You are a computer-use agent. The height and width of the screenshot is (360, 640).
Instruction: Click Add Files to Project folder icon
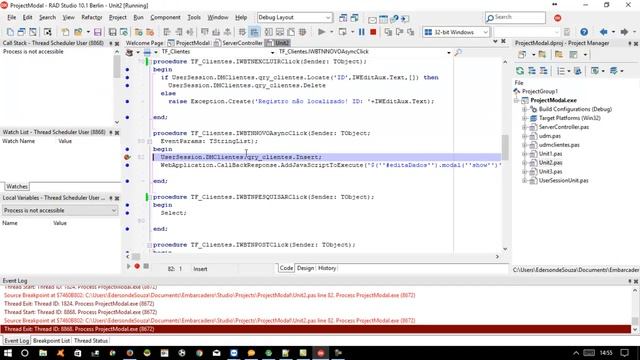[x=542, y=55]
